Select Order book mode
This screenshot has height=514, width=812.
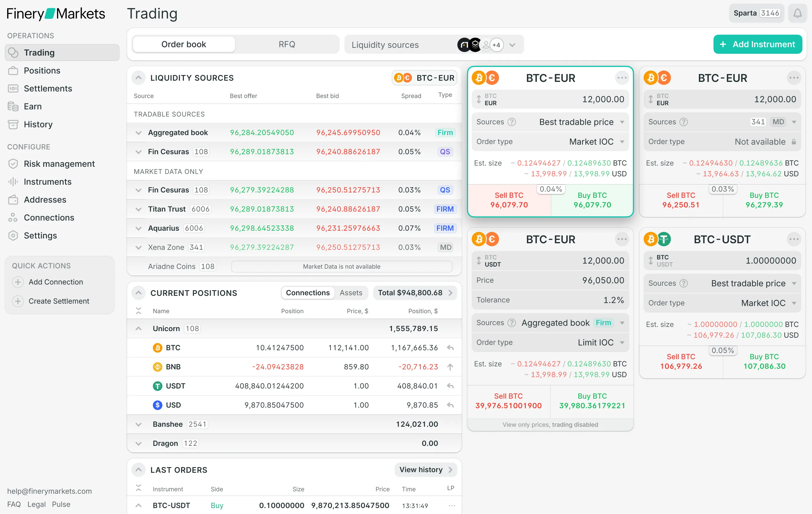[x=184, y=44]
